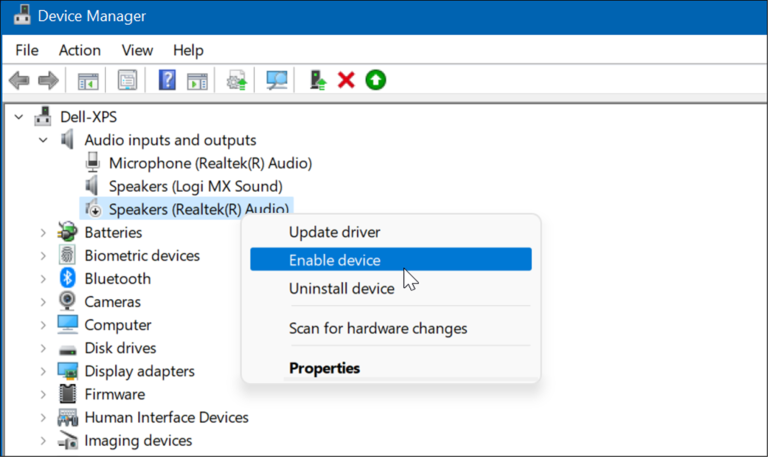Click the green arrow enable device icon
768x457 pixels.
point(376,80)
